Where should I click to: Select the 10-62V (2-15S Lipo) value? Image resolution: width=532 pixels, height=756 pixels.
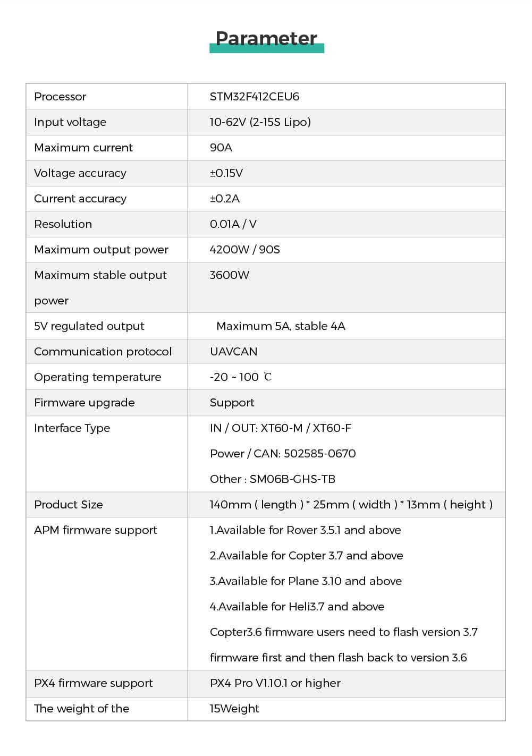260,122
